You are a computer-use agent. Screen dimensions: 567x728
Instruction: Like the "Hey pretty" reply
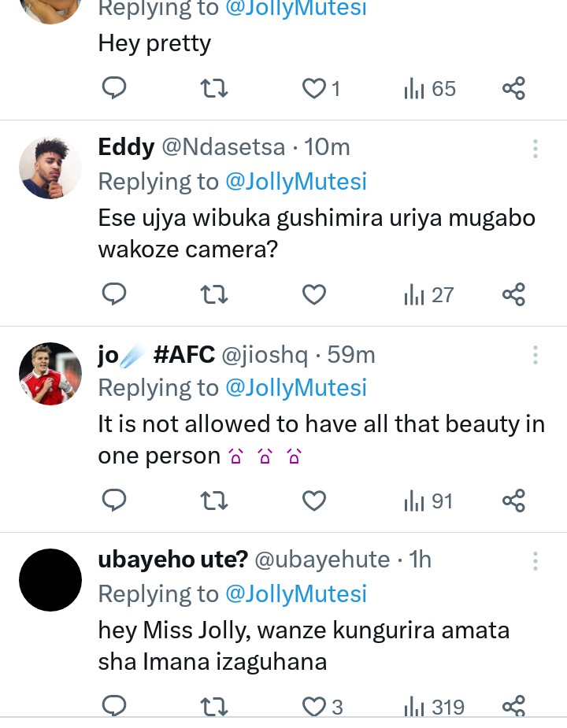[x=314, y=88]
